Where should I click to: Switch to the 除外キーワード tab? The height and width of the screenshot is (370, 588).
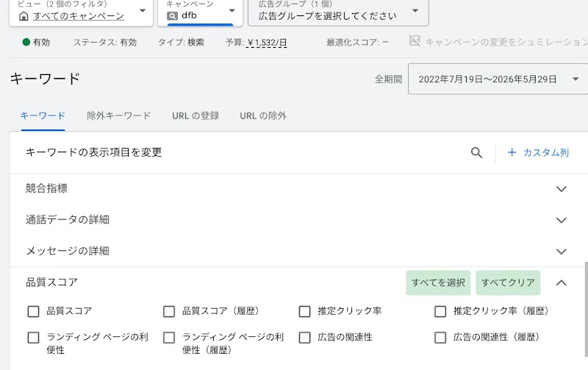click(118, 115)
